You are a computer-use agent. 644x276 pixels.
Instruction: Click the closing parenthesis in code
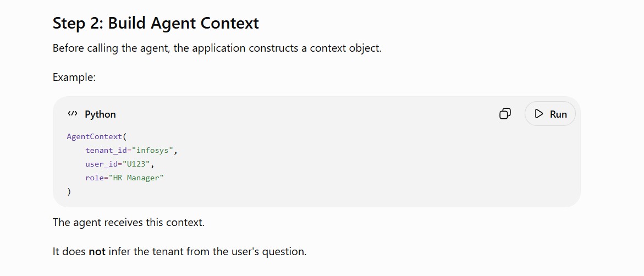click(x=69, y=191)
